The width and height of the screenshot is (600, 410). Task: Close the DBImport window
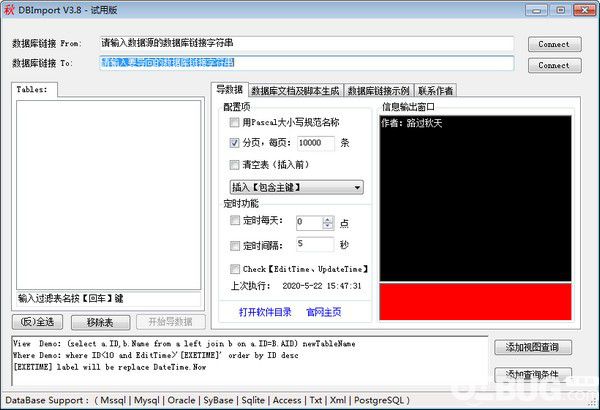tap(584, 10)
